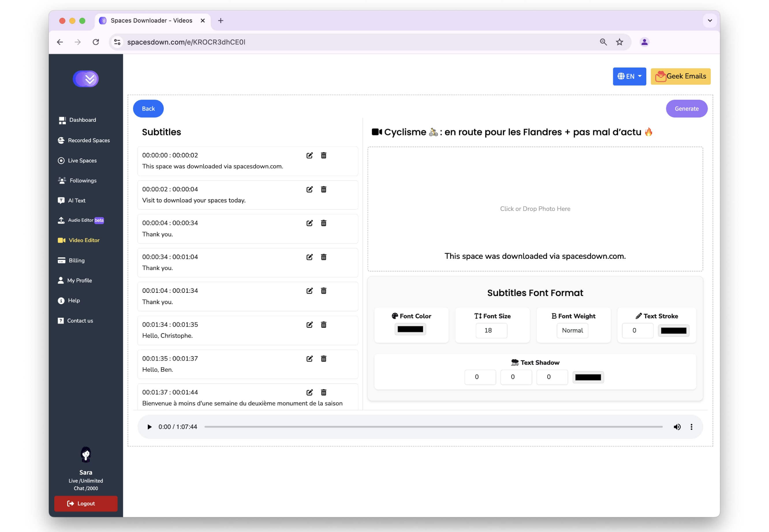Delete the 'Visit to download your spaces today.' subtitle
This screenshot has width=769, height=532.
click(x=324, y=189)
